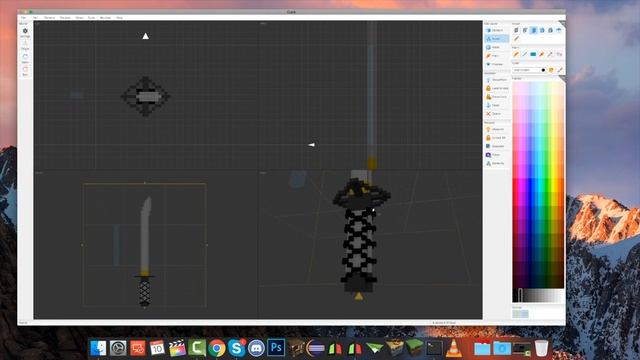
Task: Open the Help menu
Action: (119, 18)
